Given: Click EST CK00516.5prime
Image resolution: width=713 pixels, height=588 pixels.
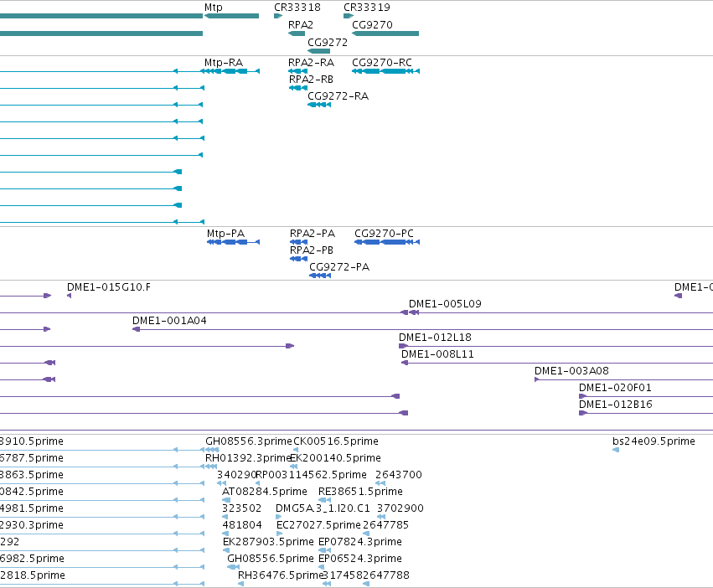Looking at the screenshot, I should [336, 441].
